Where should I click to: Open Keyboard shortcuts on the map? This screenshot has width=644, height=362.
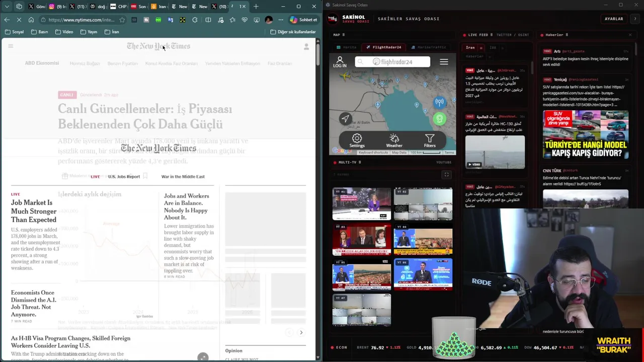373,152
